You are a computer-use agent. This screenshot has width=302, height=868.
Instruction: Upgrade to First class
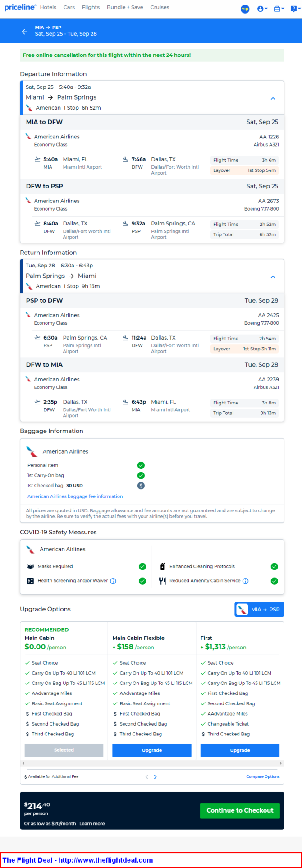[x=240, y=750]
